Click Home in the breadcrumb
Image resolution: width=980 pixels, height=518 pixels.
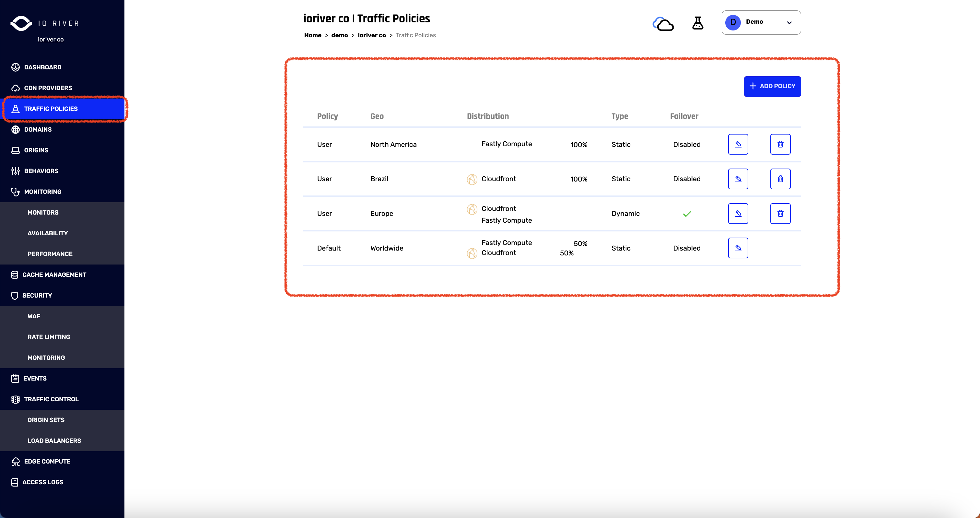tap(312, 35)
